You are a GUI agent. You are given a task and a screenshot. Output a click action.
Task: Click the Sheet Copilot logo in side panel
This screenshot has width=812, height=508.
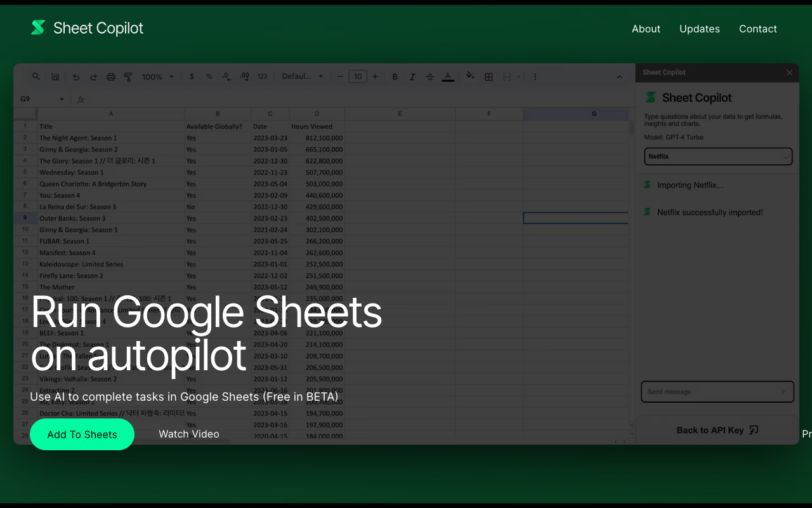[x=688, y=98]
